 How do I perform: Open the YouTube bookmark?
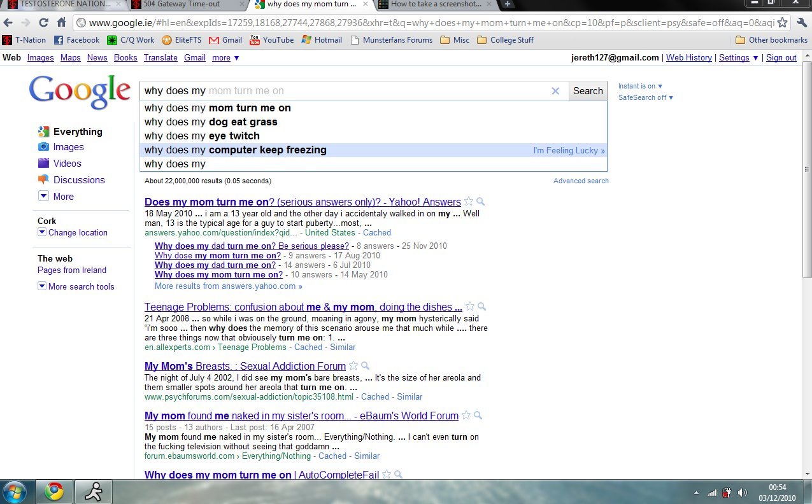pos(272,39)
